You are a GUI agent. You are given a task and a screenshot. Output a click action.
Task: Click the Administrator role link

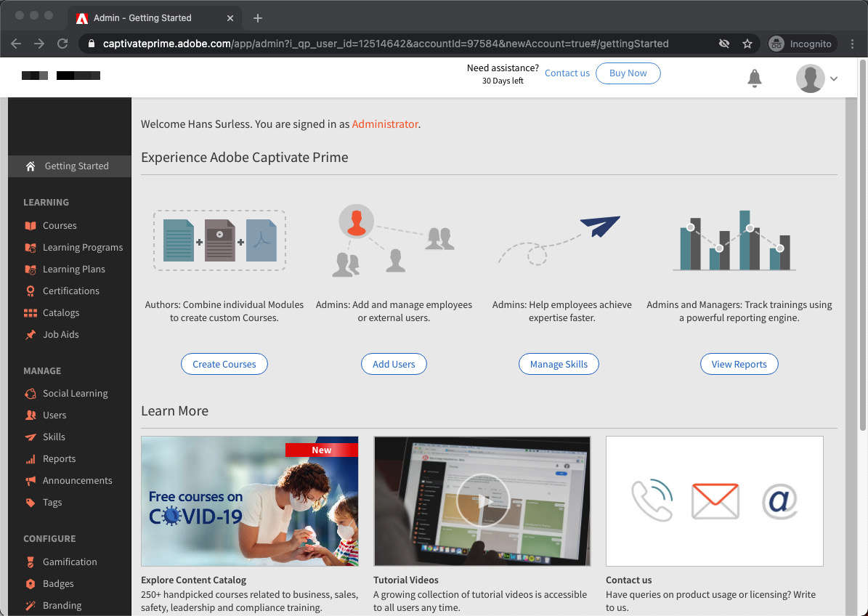click(385, 124)
